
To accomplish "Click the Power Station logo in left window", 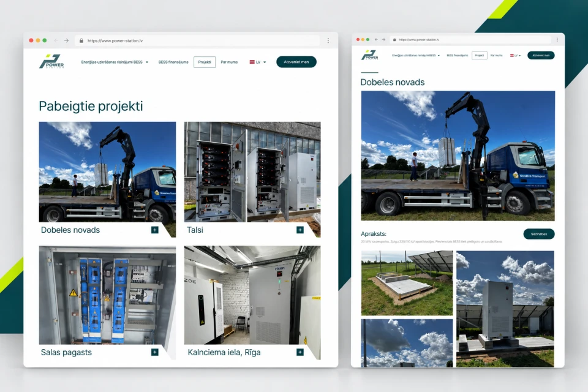I will coord(51,61).
